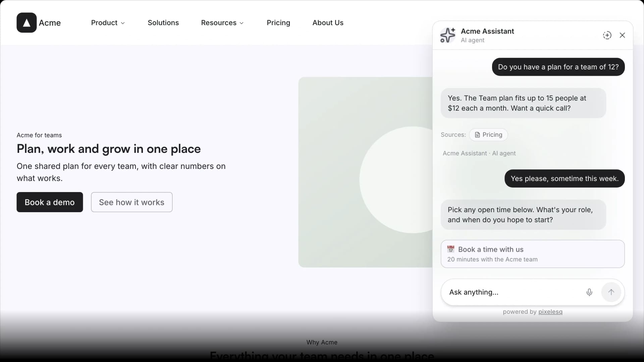This screenshot has width=644, height=362.
Task: Click the 'Why Acme' section label
Action: coord(322,342)
